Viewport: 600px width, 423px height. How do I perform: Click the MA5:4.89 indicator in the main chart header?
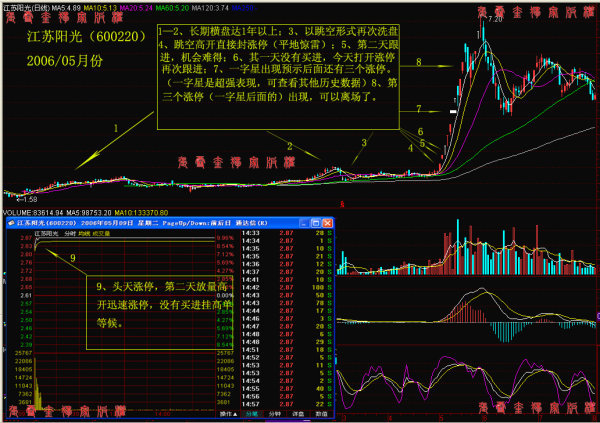tap(66, 8)
